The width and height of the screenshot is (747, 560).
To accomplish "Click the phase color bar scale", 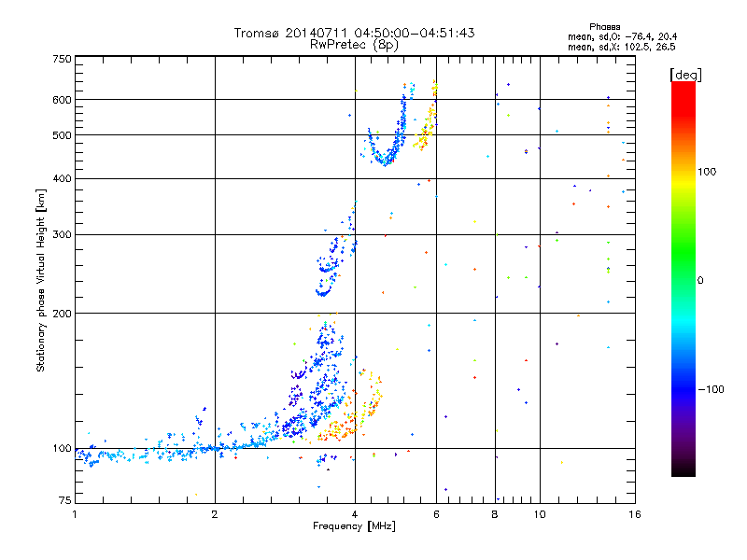I will 684,278.
